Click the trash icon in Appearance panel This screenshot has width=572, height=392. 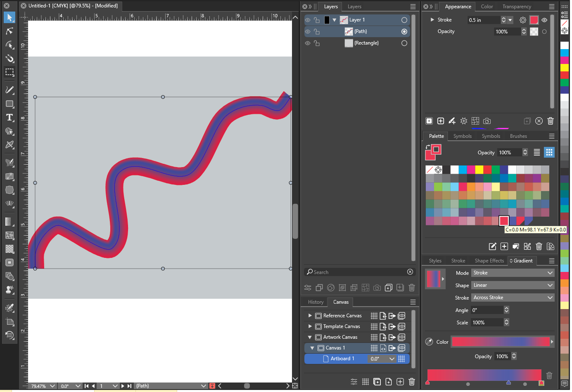tap(550, 121)
